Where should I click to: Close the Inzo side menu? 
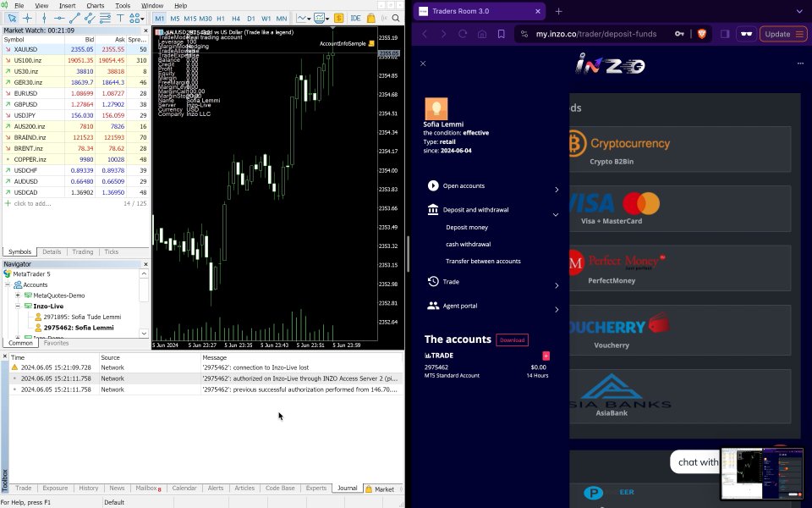coord(423,63)
